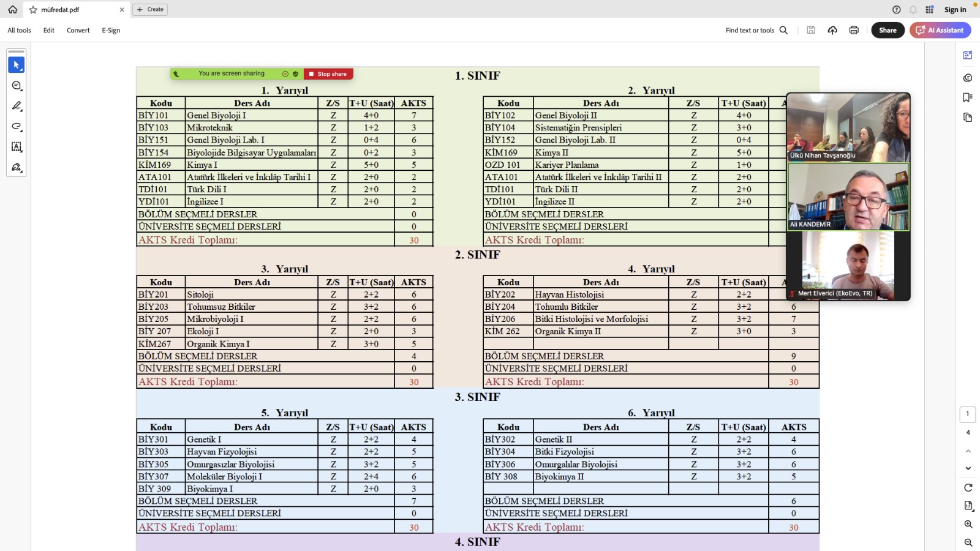Viewport: 980px width, 551px height.
Task: Open the page display options icon
Action: [x=968, y=506]
